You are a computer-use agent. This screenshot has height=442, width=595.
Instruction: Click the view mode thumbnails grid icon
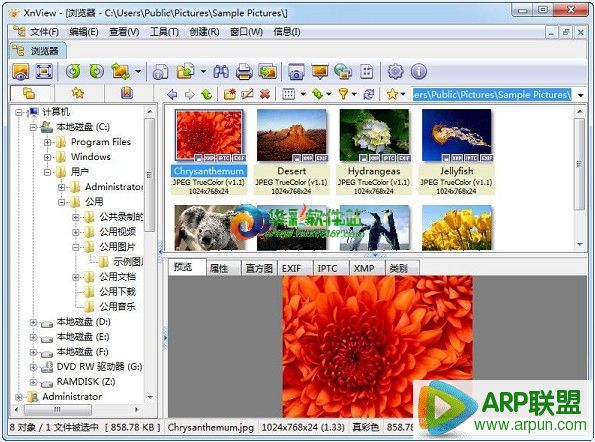pyautogui.click(x=289, y=94)
